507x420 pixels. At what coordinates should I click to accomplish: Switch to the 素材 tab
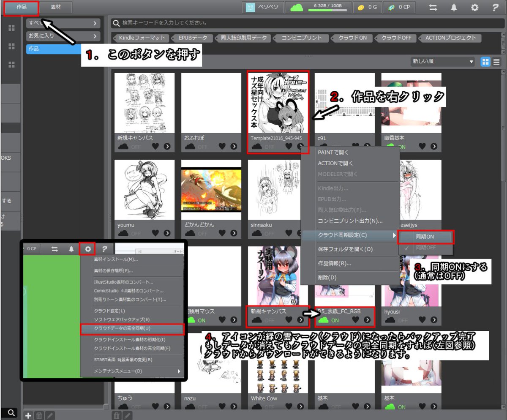point(56,8)
